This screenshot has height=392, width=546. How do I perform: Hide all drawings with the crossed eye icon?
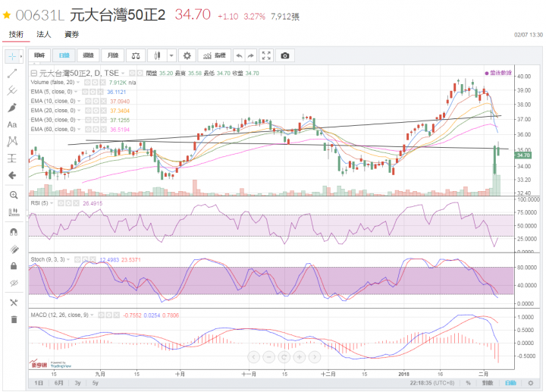coord(14,283)
